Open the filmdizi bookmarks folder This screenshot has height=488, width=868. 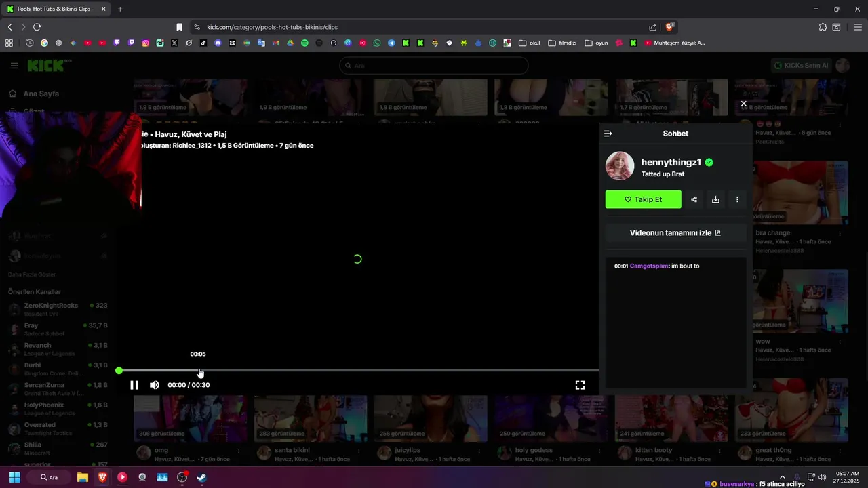(562, 43)
